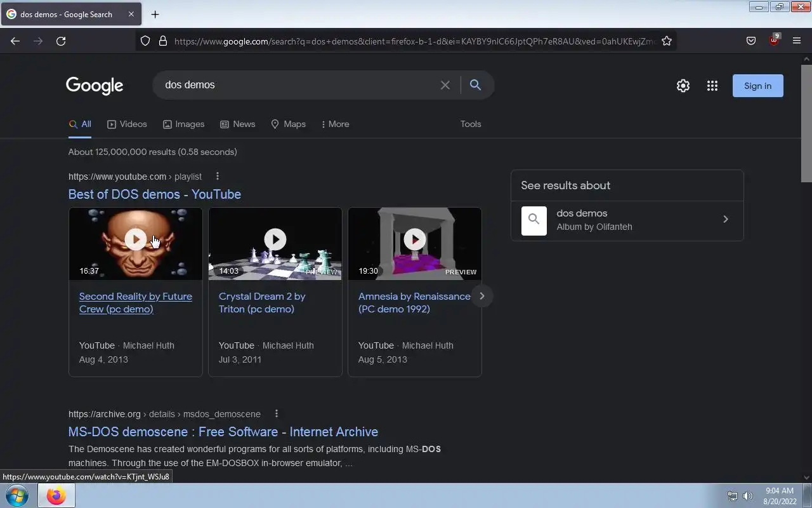The height and width of the screenshot is (508, 812).
Task: Switch to the Videos tab
Action: click(x=127, y=124)
